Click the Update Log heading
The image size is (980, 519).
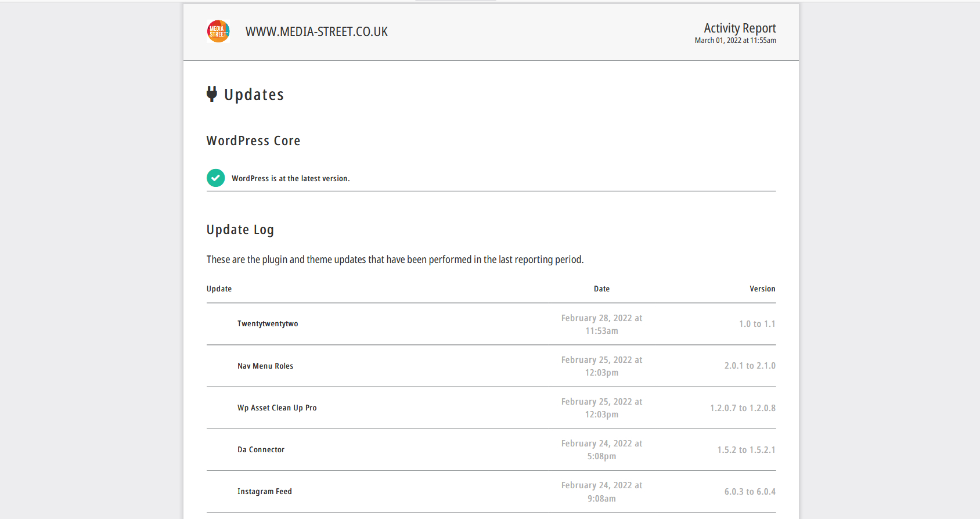pos(240,230)
